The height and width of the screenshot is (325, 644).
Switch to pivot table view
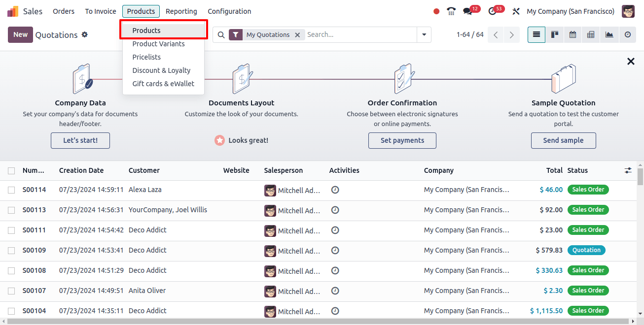pos(591,35)
